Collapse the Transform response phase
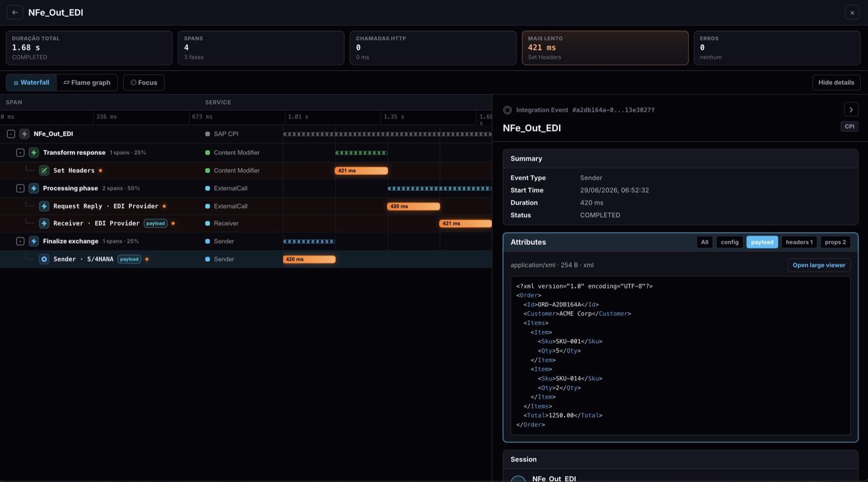The height and width of the screenshot is (482, 868). [x=20, y=152]
